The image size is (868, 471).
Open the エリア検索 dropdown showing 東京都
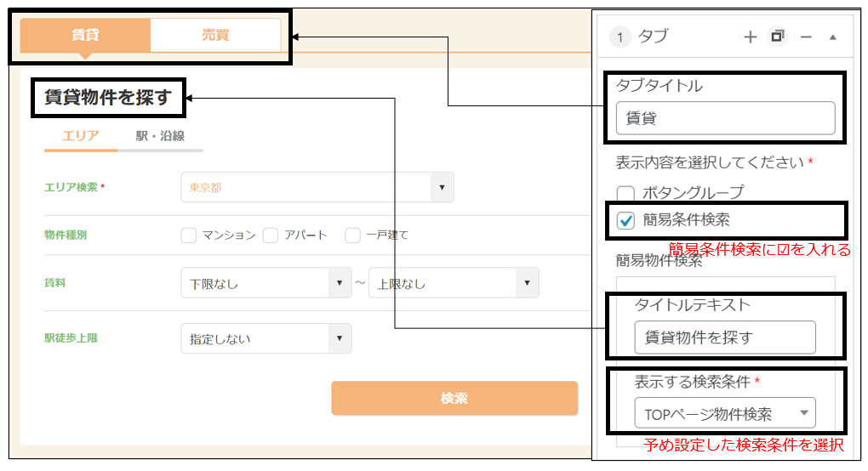pos(317,187)
